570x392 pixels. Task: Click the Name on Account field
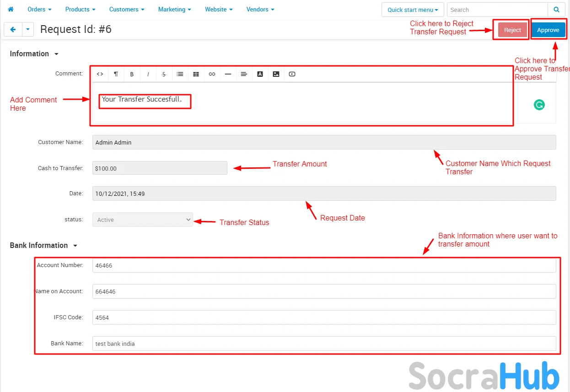tap(324, 291)
